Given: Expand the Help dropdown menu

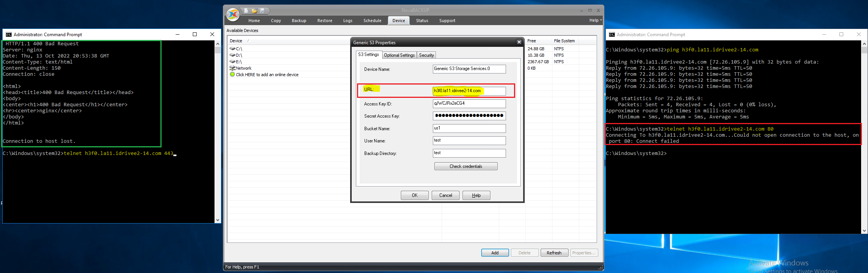Looking at the screenshot, I should (x=595, y=20).
